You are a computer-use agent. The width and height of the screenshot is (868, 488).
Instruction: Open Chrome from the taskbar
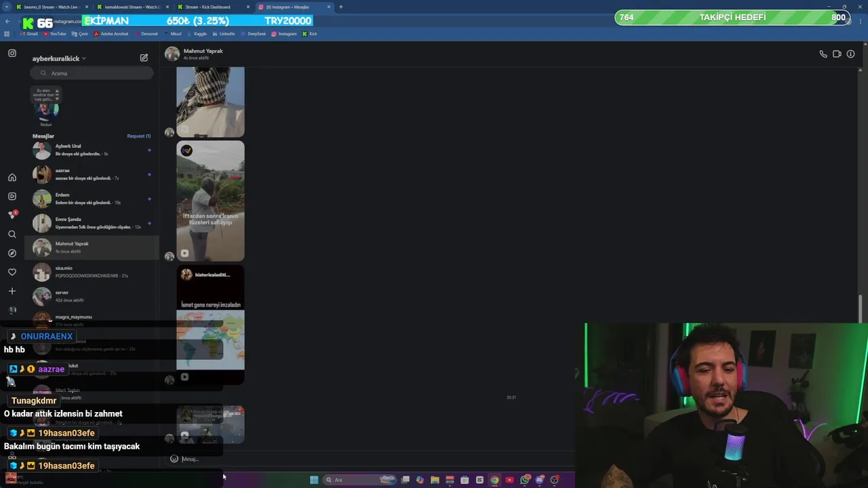point(494,480)
